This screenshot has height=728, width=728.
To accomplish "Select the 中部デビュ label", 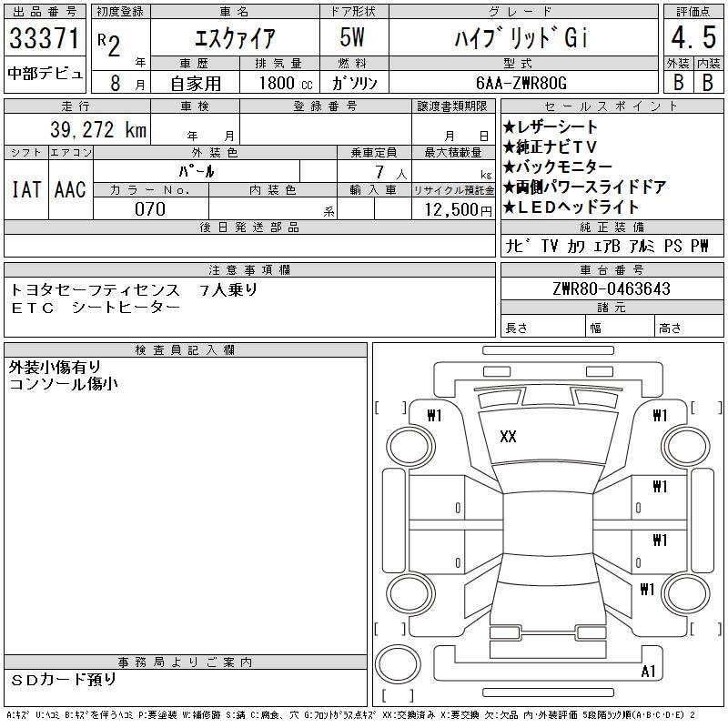I will [45, 74].
